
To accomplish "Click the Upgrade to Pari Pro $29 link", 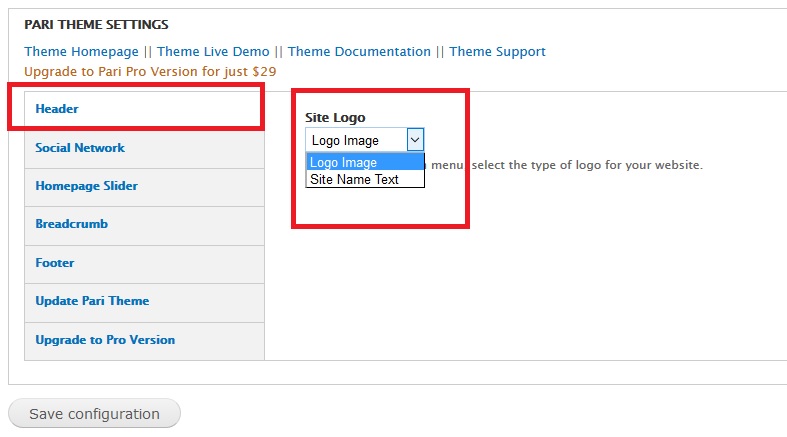I will (150, 72).
